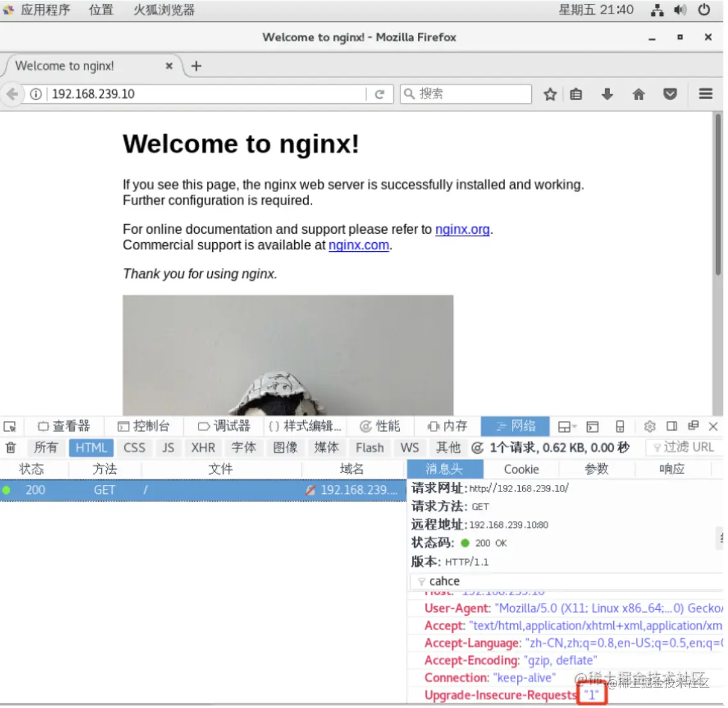Toggle the 其他 request filter
This screenshot has height=708, width=728.
point(448,448)
